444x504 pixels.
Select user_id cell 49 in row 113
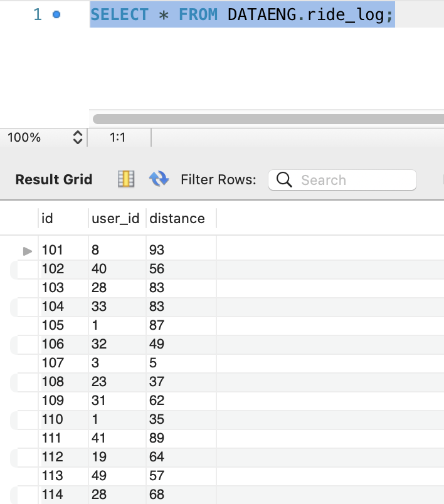99,476
